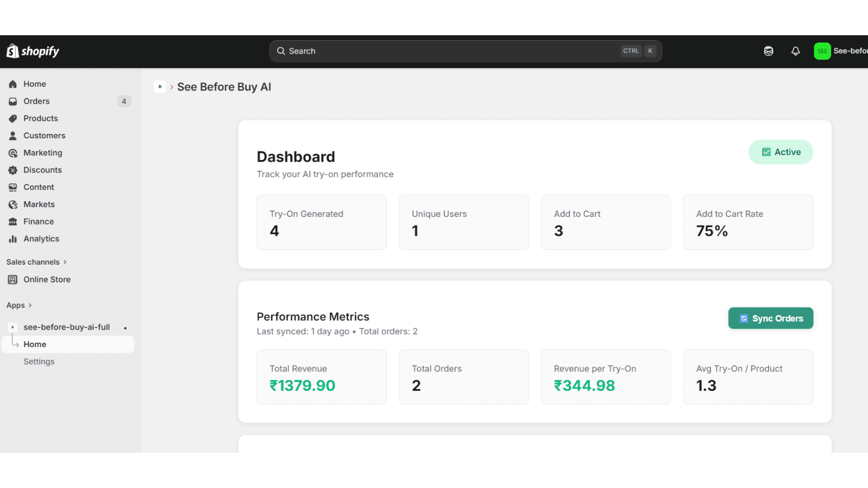Open the notifications bell
This screenshot has width=868, height=488.
[795, 51]
